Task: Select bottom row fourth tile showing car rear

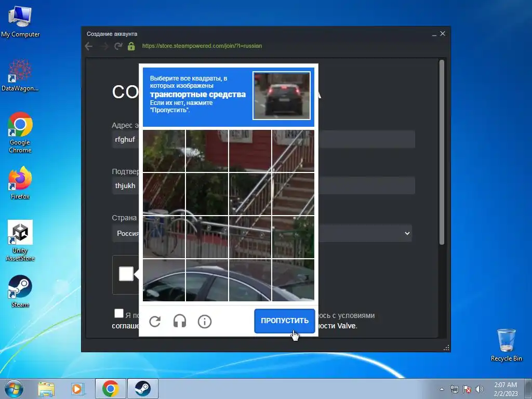Action: (x=293, y=280)
